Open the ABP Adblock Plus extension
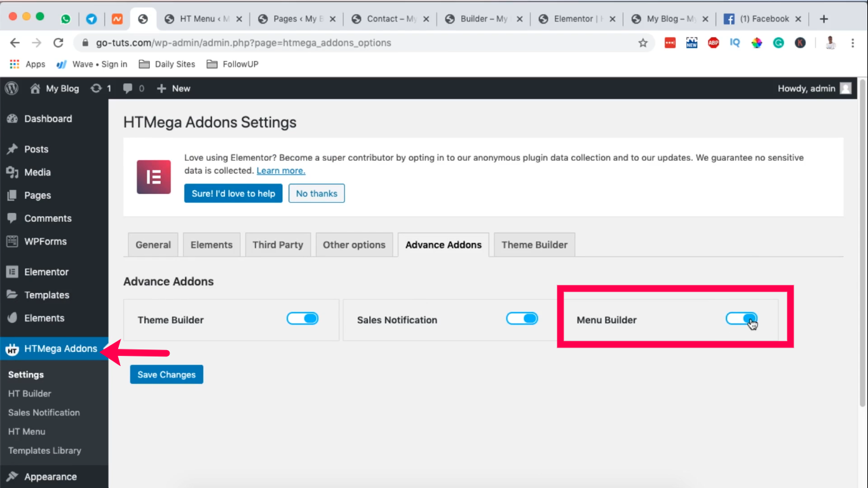Image resolution: width=868 pixels, height=488 pixels. point(713,43)
